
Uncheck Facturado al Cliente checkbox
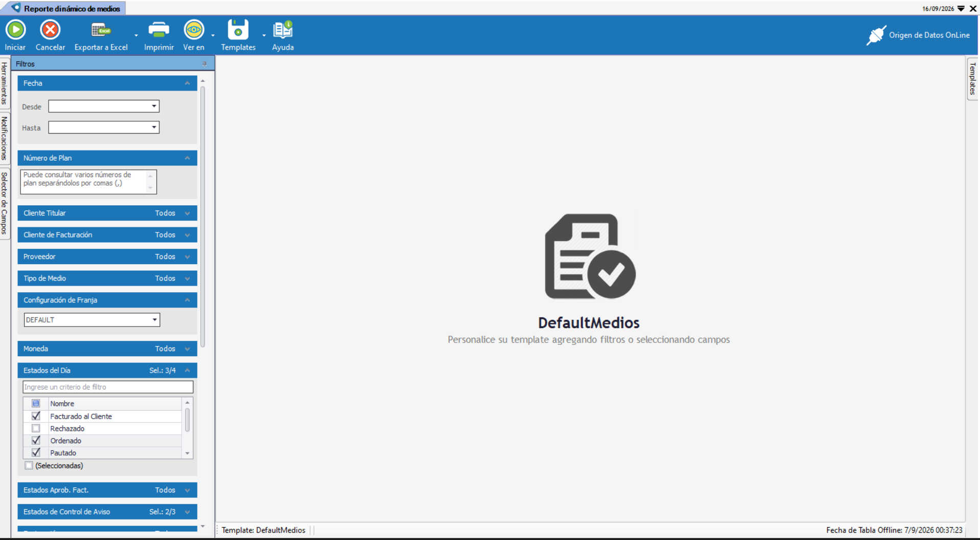(36, 416)
